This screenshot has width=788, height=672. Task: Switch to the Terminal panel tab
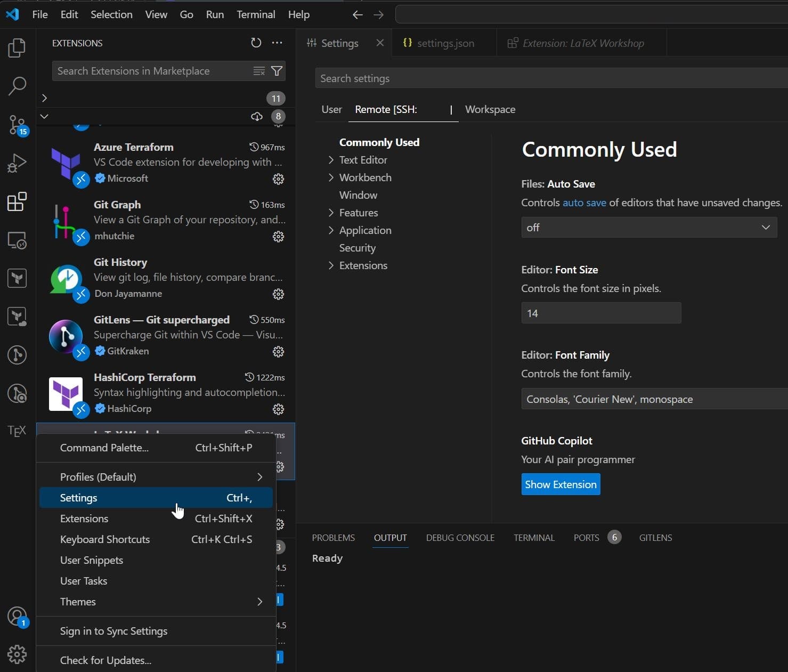click(x=534, y=538)
